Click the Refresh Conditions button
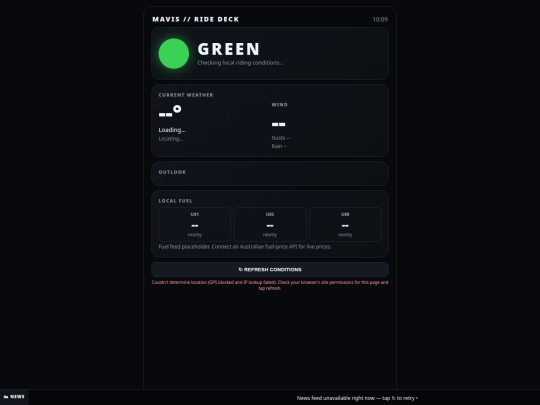The height and width of the screenshot is (405, 540). [x=270, y=270]
